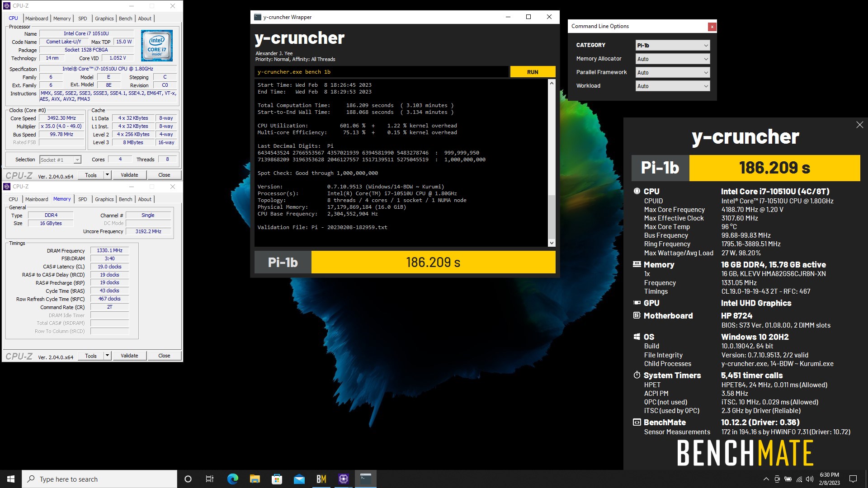Click the battery status tray icon
The width and height of the screenshot is (868, 488).
point(788,479)
